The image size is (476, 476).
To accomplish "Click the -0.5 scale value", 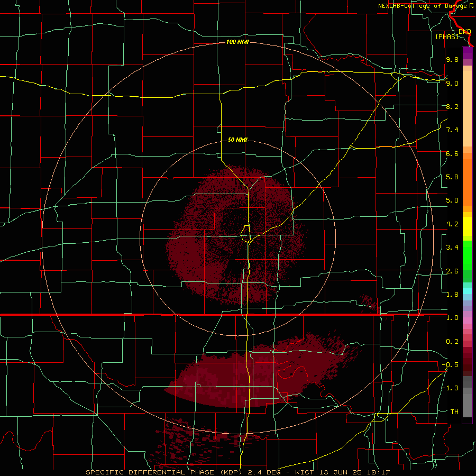I will 450,365.
